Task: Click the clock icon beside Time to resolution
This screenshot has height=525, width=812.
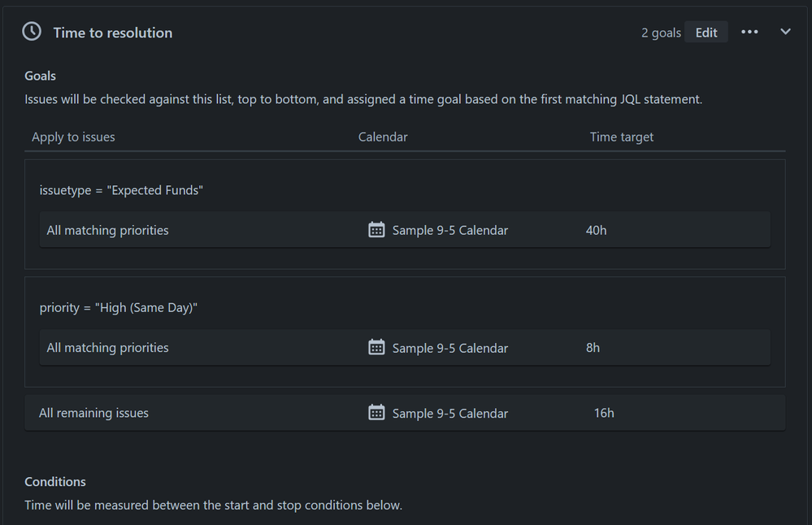Action: click(x=32, y=32)
